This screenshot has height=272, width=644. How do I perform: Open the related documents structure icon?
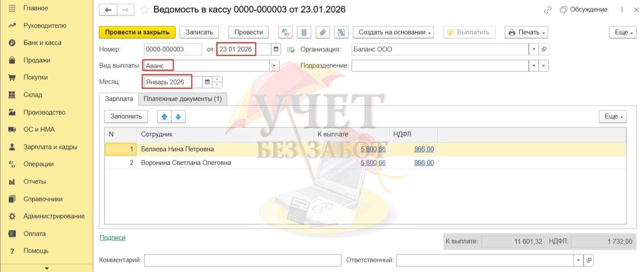point(341,32)
